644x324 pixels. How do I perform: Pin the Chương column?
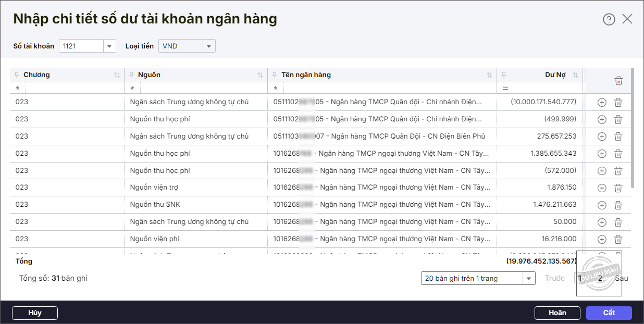coord(17,75)
